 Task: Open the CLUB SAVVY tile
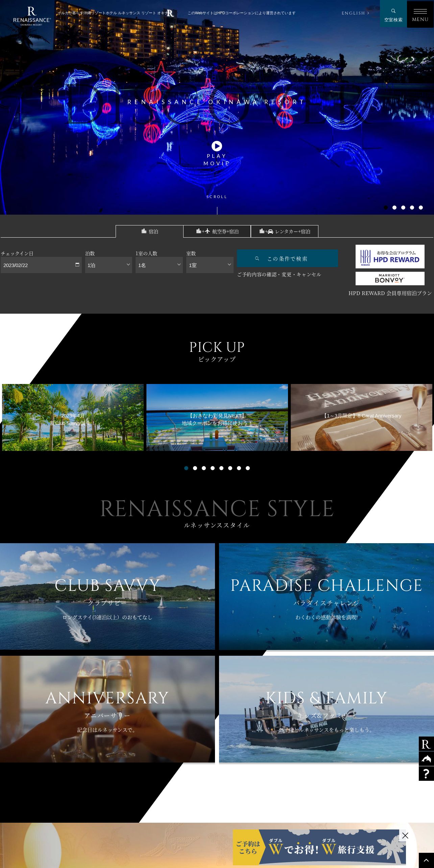click(107, 596)
